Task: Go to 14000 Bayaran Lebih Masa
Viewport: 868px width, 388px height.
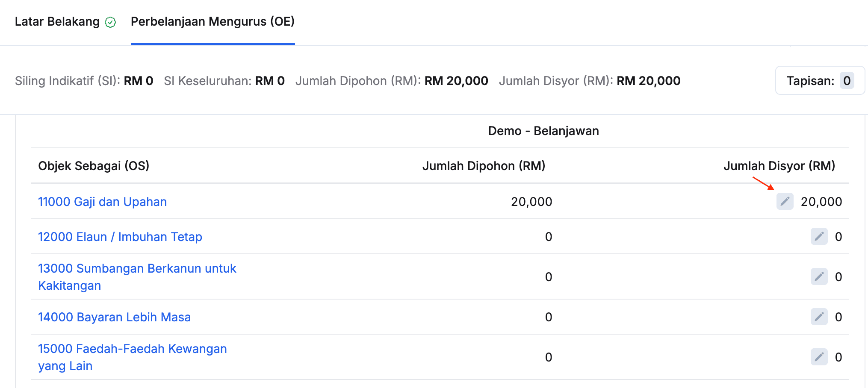Action: pyautogui.click(x=114, y=317)
